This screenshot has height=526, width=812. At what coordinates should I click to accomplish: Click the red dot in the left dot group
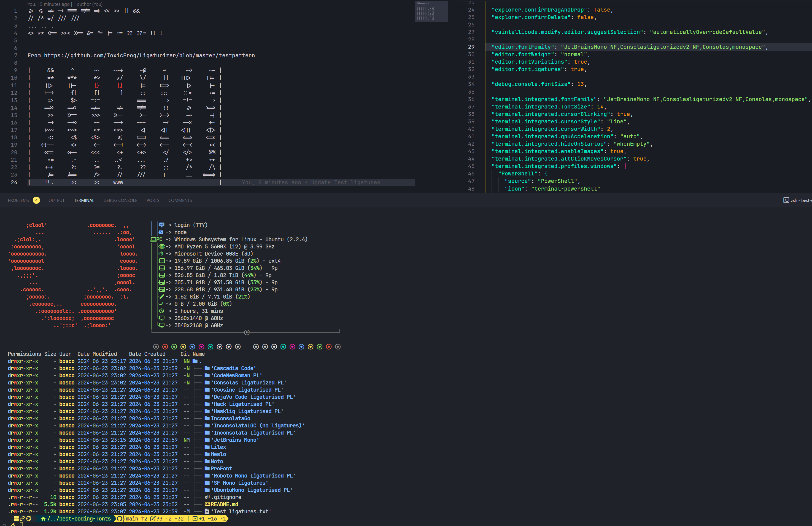click(x=165, y=347)
